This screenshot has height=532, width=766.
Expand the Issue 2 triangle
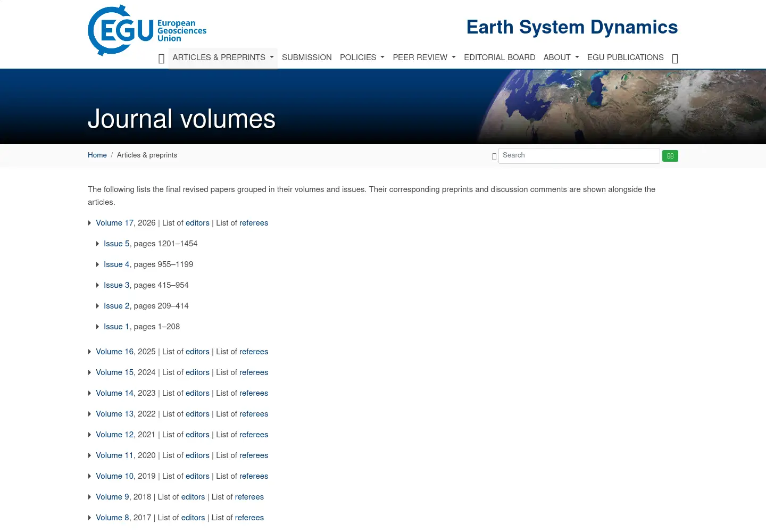97,306
